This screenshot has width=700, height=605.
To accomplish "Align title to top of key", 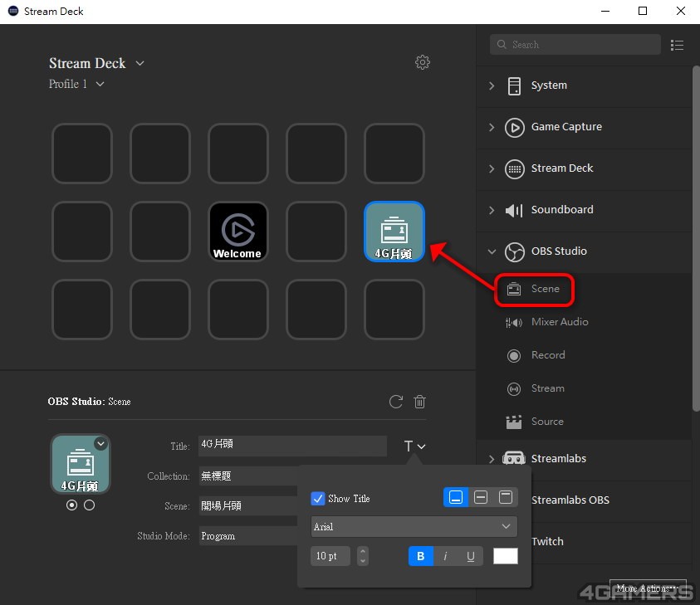I will coord(506,497).
